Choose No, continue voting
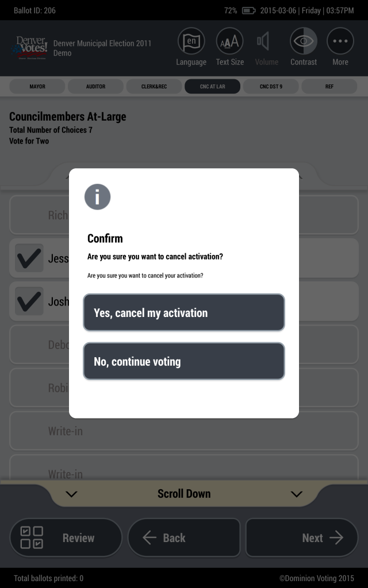Viewport: 368px width, 588px height. 184,361
